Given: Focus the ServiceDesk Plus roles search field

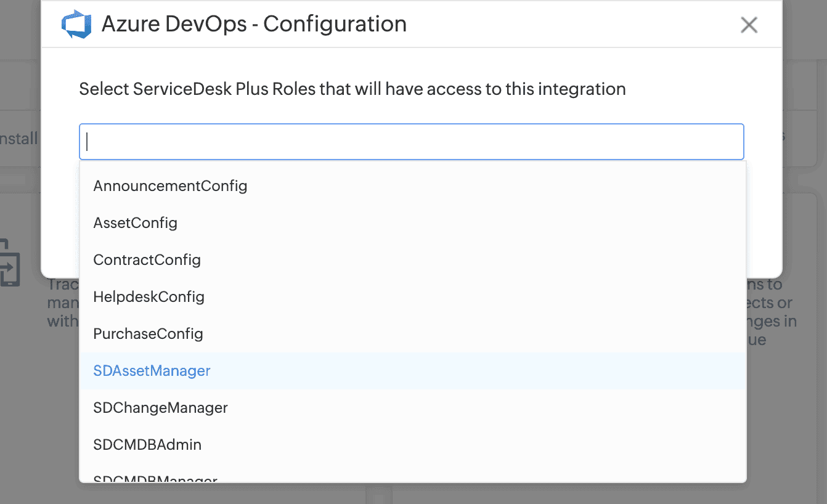Looking at the screenshot, I should point(411,142).
